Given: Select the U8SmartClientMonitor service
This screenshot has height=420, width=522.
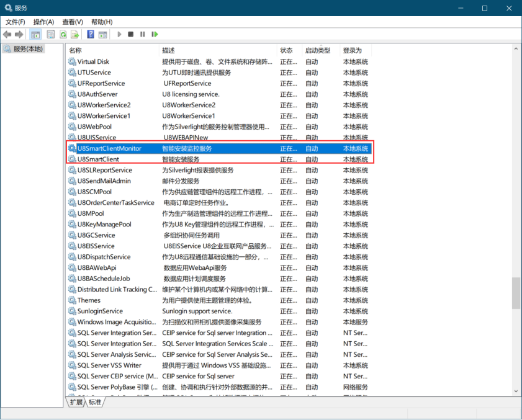Looking at the screenshot, I should pyautogui.click(x=219, y=148).
